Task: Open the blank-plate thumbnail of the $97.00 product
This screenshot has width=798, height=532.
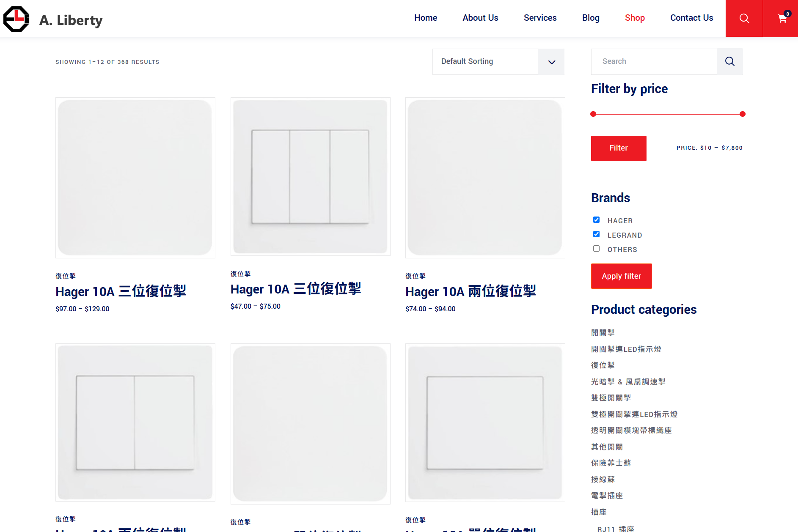Action: [x=135, y=178]
